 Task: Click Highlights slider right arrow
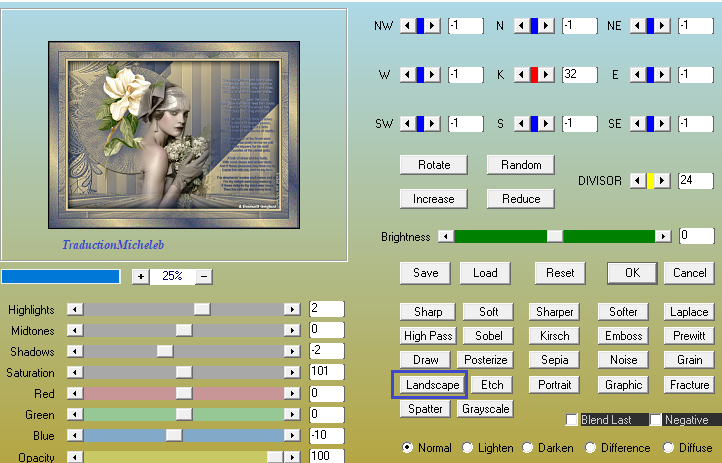click(x=292, y=309)
